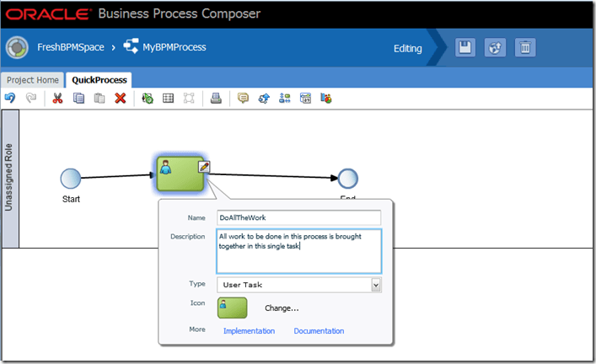Click the process diagram icon beside MyBPMProcess

[131, 46]
